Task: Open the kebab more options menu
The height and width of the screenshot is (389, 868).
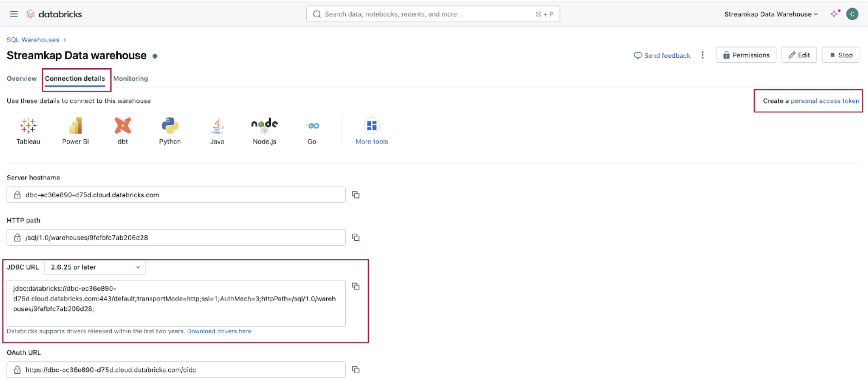Action: tap(702, 55)
